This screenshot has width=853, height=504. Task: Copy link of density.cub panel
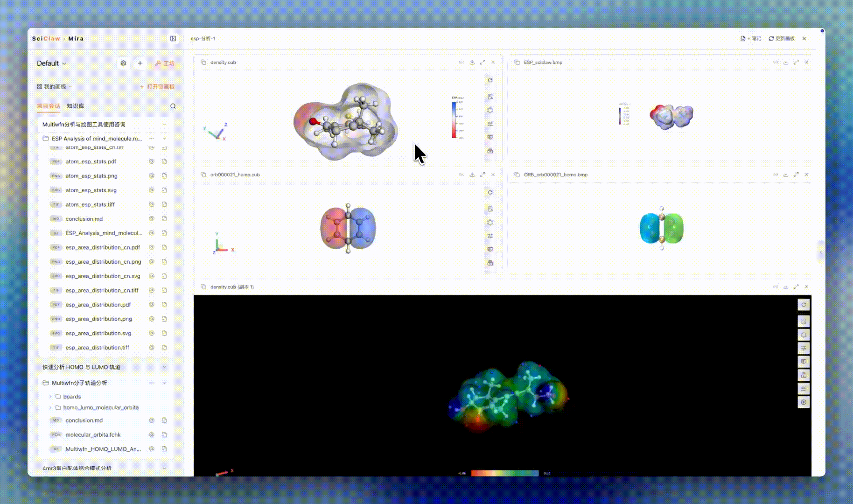[x=461, y=63]
